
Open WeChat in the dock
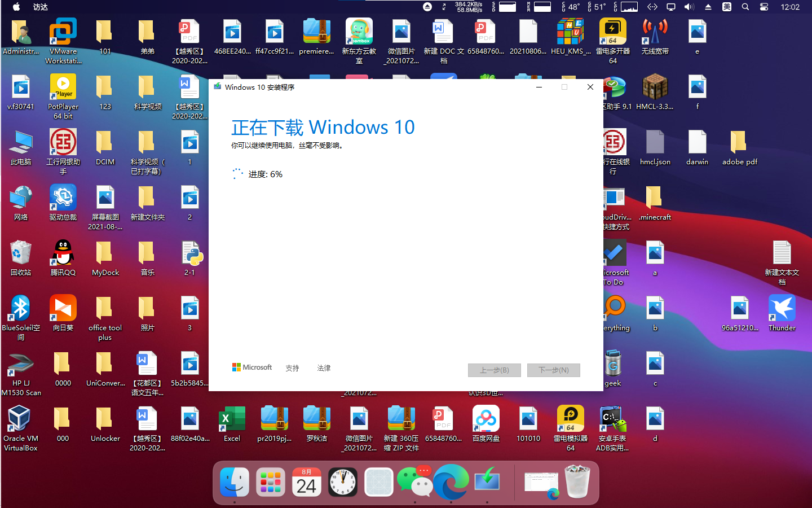click(x=414, y=482)
